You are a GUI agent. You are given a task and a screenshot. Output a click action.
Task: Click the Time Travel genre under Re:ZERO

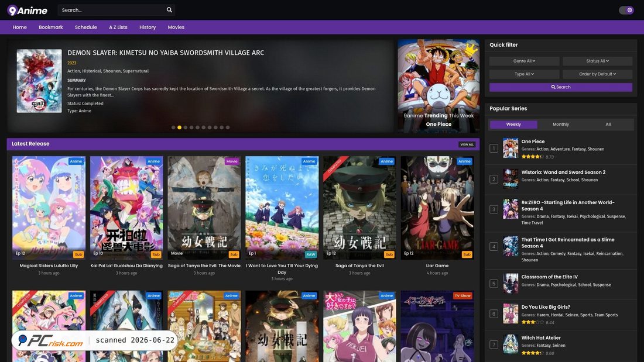tap(532, 223)
